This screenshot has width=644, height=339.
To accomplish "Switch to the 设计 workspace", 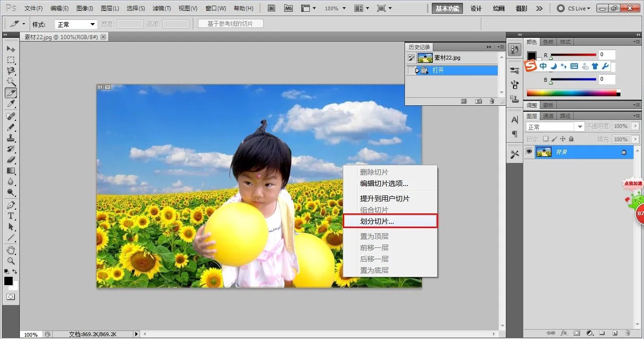I will (x=475, y=8).
